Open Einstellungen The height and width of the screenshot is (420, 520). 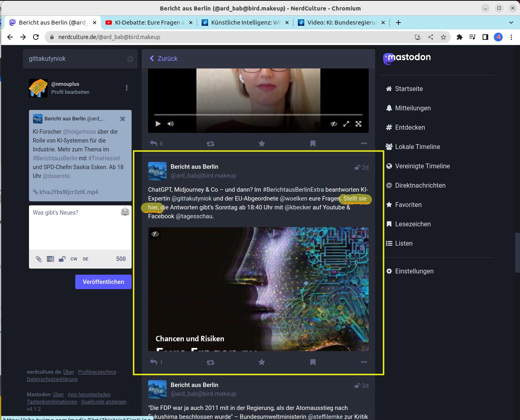(410, 271)
